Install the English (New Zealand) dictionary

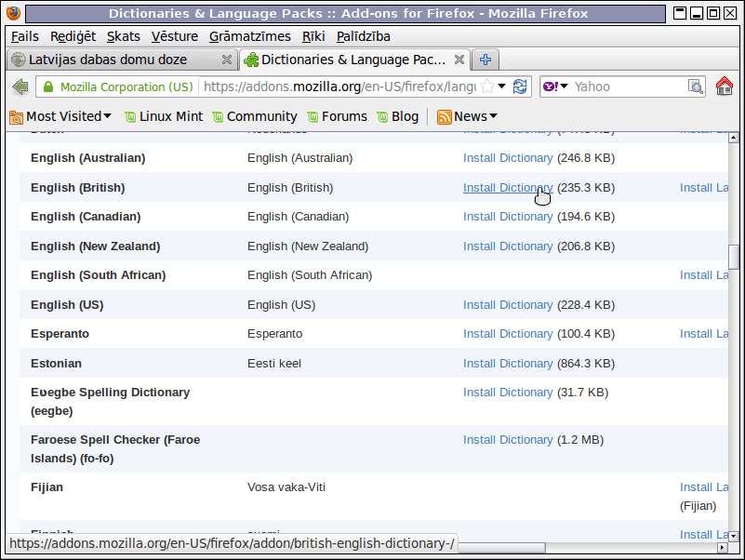508,247
